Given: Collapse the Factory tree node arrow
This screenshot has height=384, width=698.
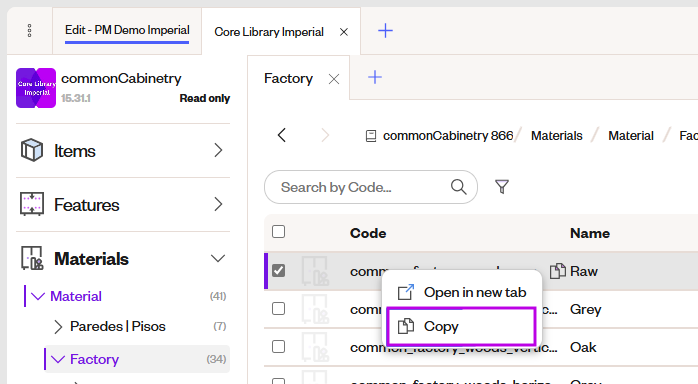Looking at the screenshot, I should click(x=58, y=359).
